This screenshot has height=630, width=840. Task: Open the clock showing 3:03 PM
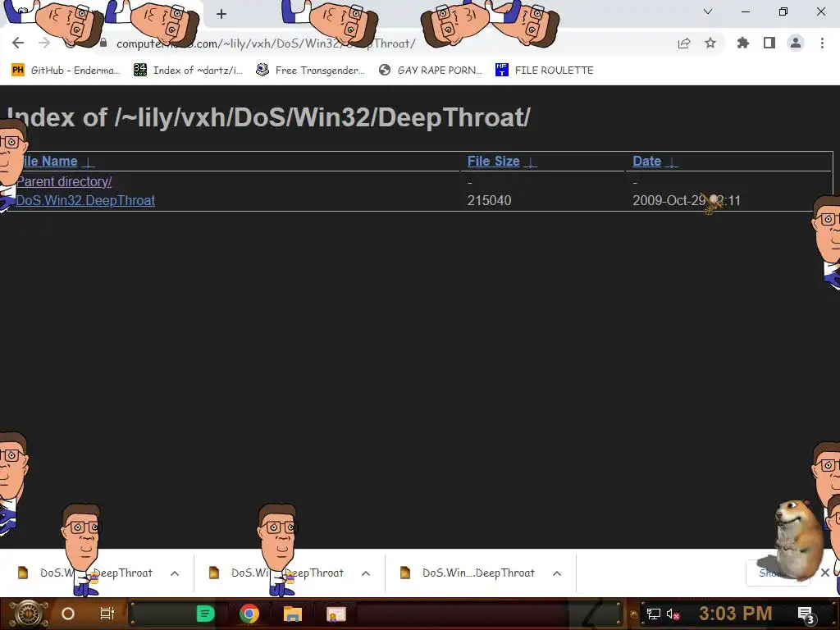pos(735,614)
